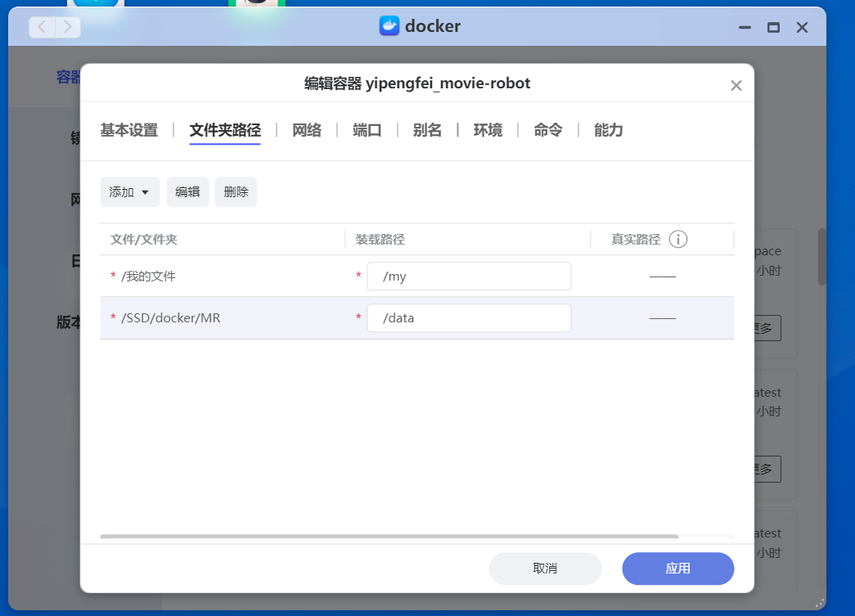Viewport: 855px width, 616px height.
Task: Switch to the 命令 tab
Action: [x=548, y=130]
